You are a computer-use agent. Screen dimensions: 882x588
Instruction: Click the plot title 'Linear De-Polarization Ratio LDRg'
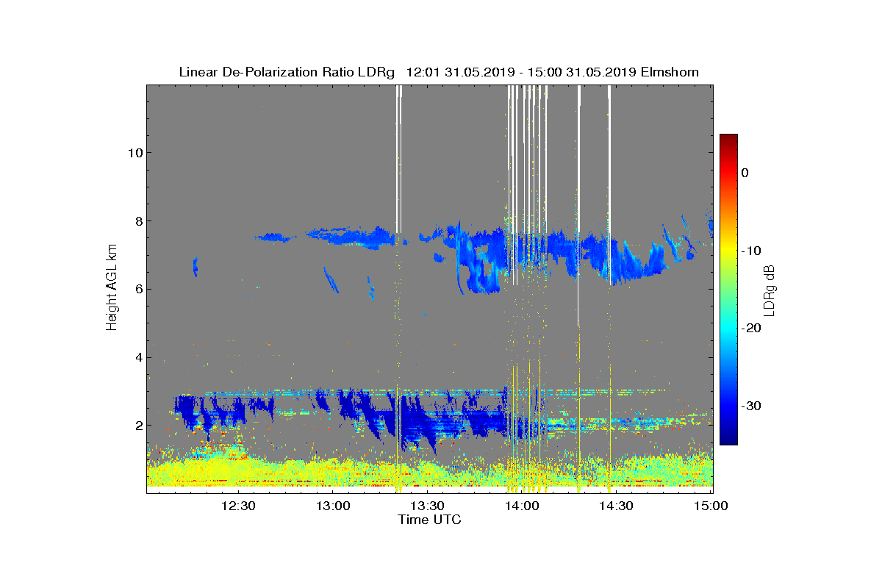click(x=287, y=72)
